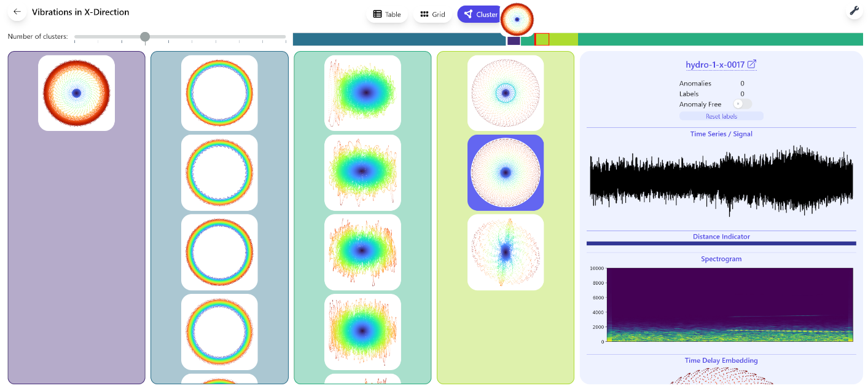Image resolution: width=868 pixels, height=391 pixels.
Task: Switch to Table view
Action: (386, 14)
